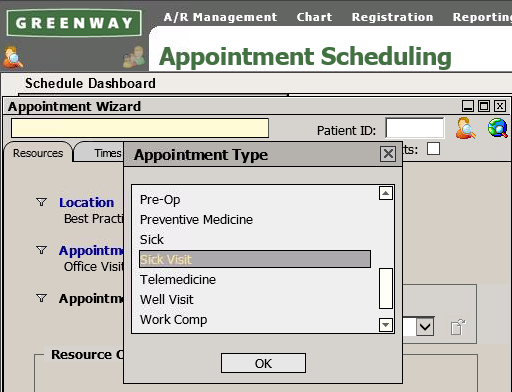This screenshot has height=392, width=512.
Task: Click the scroll up arrow in type list
Action: click(x=386, y=193)
